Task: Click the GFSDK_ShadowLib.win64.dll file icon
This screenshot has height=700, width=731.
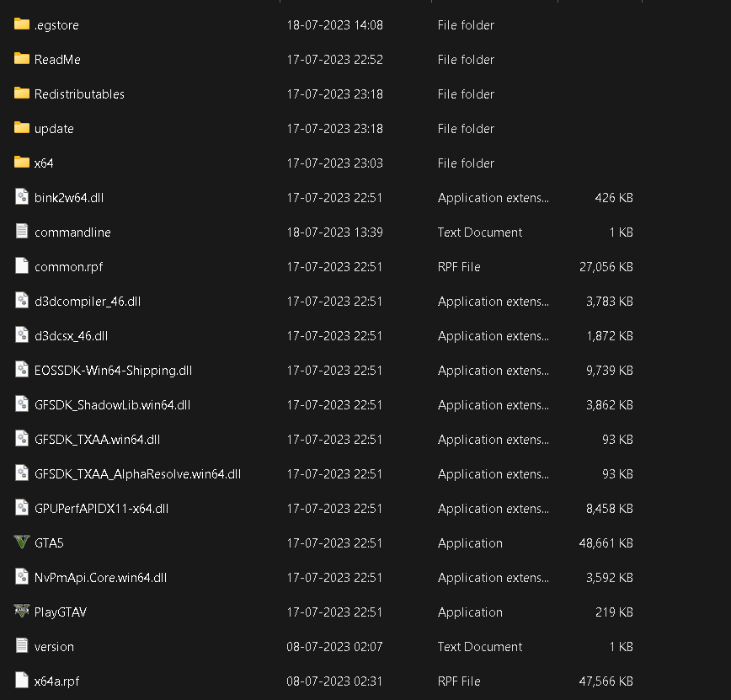Action: [x=21, y=403]
